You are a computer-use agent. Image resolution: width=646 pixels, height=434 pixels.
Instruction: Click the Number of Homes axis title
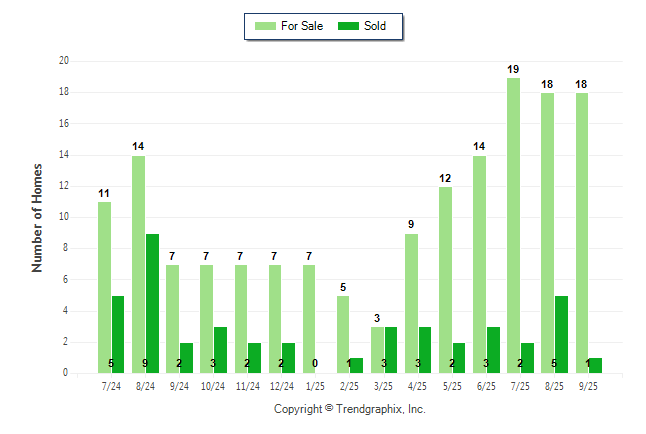(x=37, y=217)
